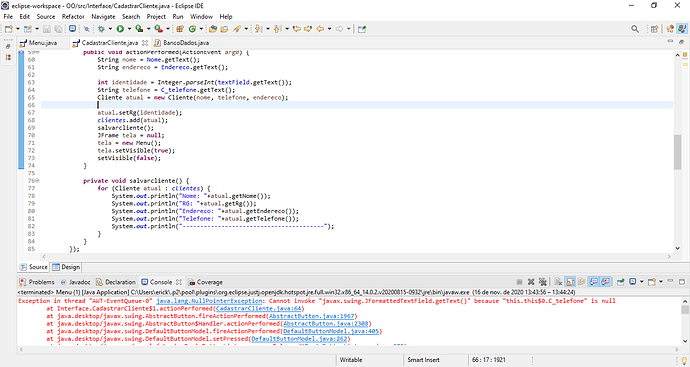The height and width of the screenshot is (367, 690).
Task: Open the java.lang.NullPointerException link
Action: click(209, 301)
